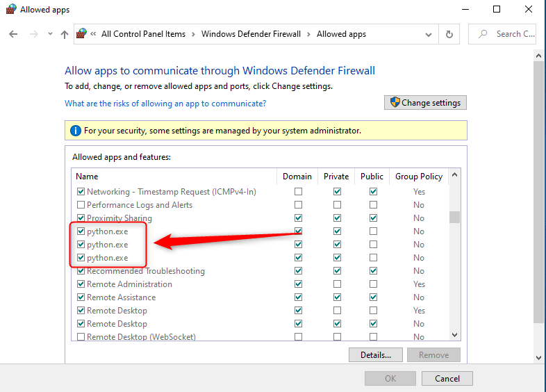Open the Windows Defender Firewall breadcrumb
The image size is (546, 392).
click(x=251, y=34)
